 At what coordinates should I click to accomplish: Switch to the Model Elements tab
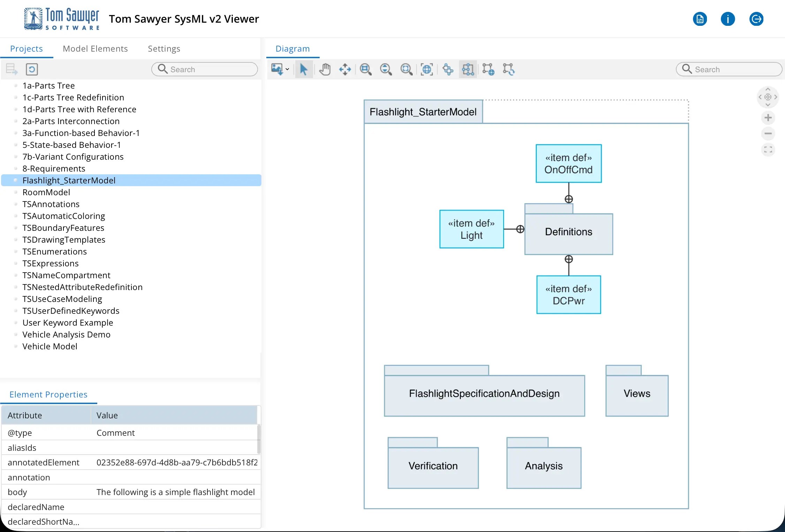(95, 48)
